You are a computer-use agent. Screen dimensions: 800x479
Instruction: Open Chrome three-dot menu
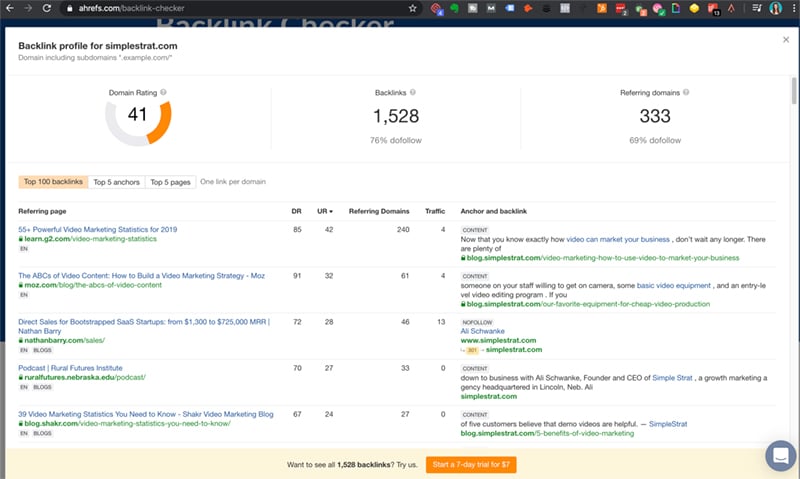click(793, 8)
